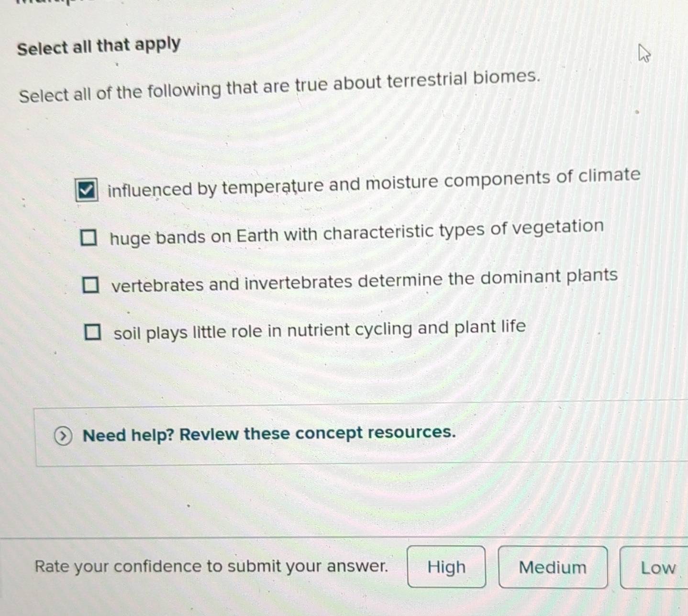Viewport: 688px width, 616px height.
Task: Submit answer with High confidence
Action: pyautogui.click(x=446, y=567)
